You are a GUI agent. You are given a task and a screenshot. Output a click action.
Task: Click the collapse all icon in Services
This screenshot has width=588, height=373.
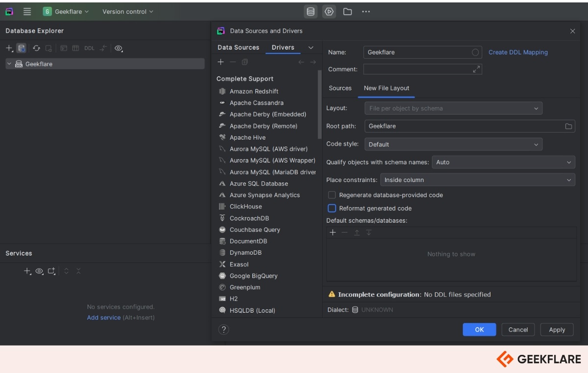pos(78,271)
